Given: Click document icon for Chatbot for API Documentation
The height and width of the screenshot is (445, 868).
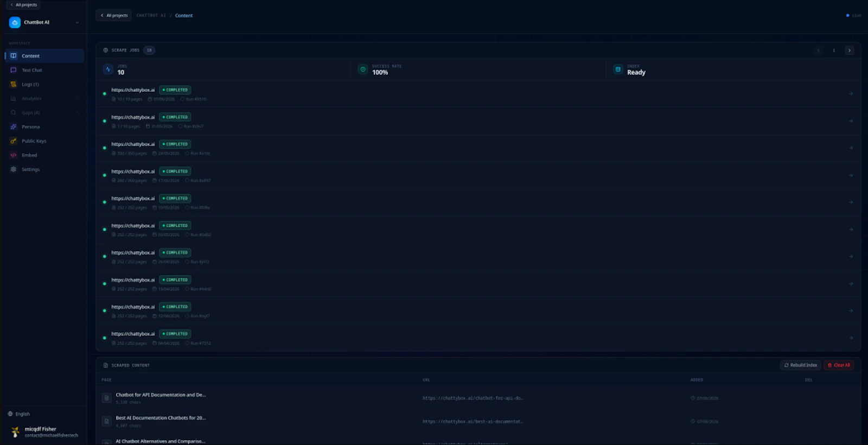Looking at the screenshot, I should [106, 398].
